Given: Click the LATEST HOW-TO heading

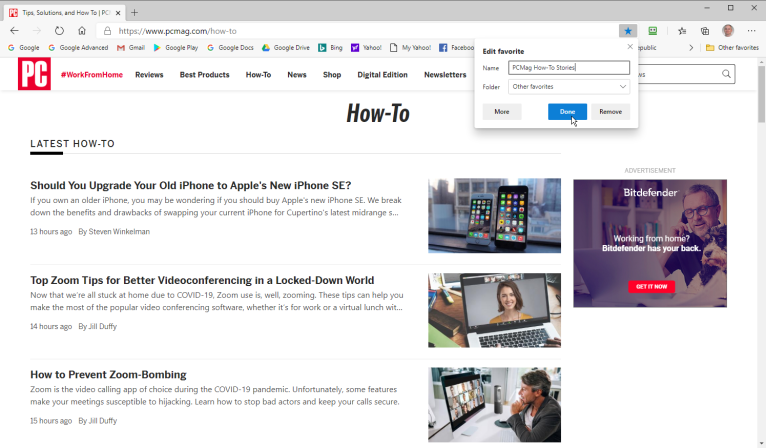Looking at the screenshot, I should pos(72,144).
